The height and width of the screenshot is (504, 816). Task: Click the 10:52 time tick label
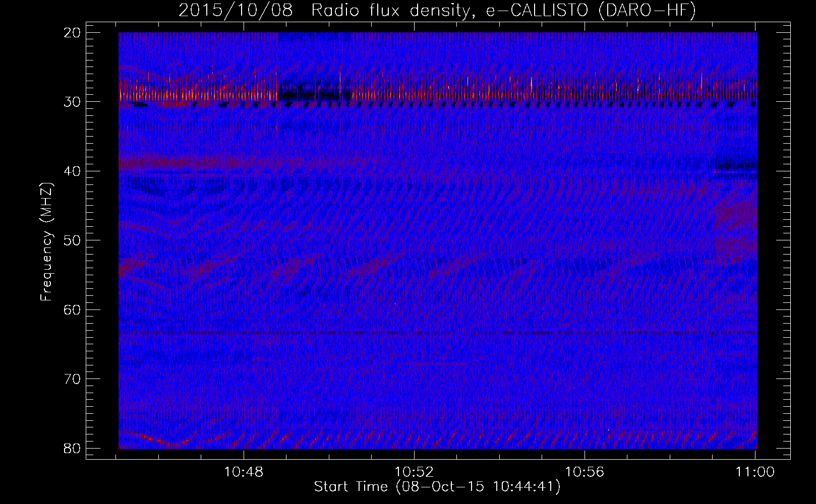(x=414, y=472)
